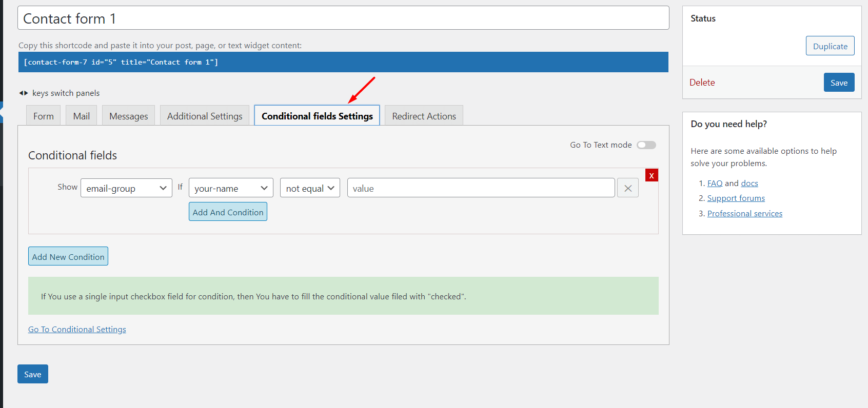Screen dimensions: 868x408
Task: Click Add And Condition button
Action: (x=228, y=212)
